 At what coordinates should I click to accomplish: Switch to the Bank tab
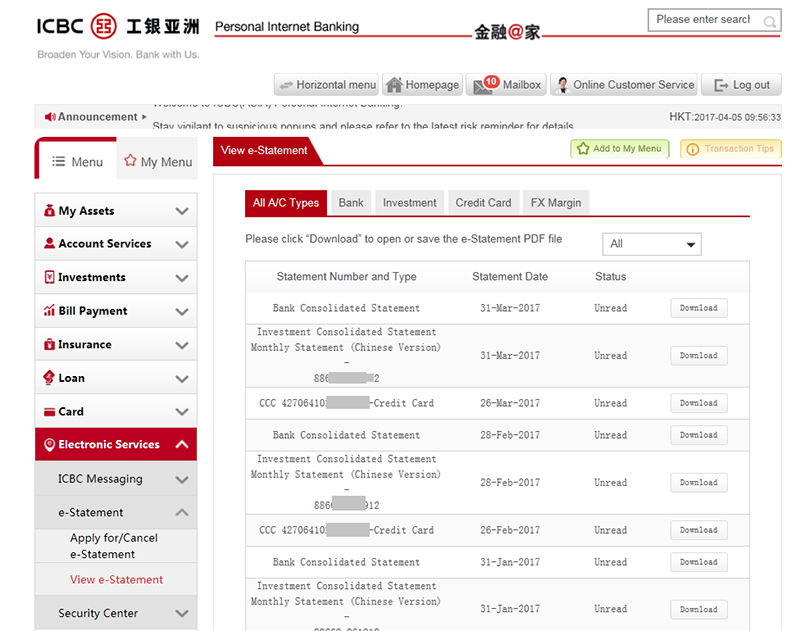pos(351,203)
